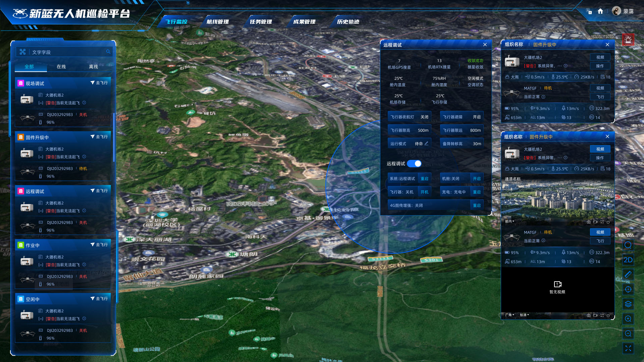Turn off the 远程调试 switch
The height and width of the screenshot is (362, 644).
pyautogui.click(x=414, y=164)
